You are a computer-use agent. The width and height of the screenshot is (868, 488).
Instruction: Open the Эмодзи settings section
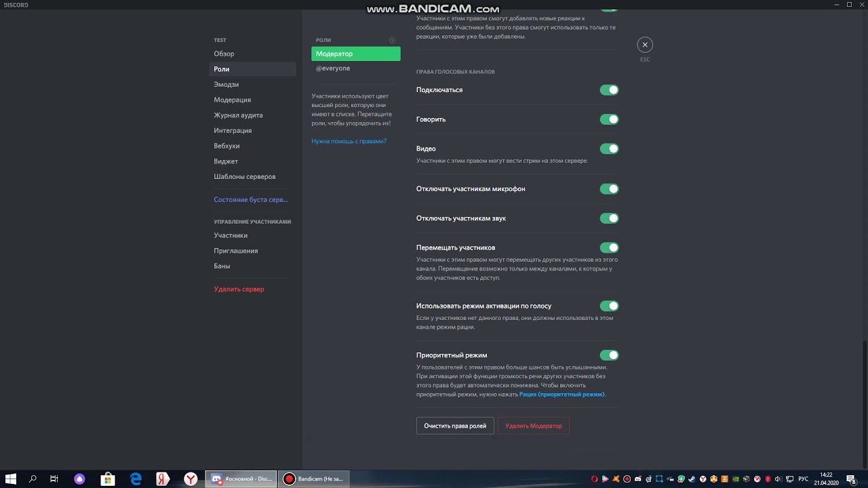point(252,84)
